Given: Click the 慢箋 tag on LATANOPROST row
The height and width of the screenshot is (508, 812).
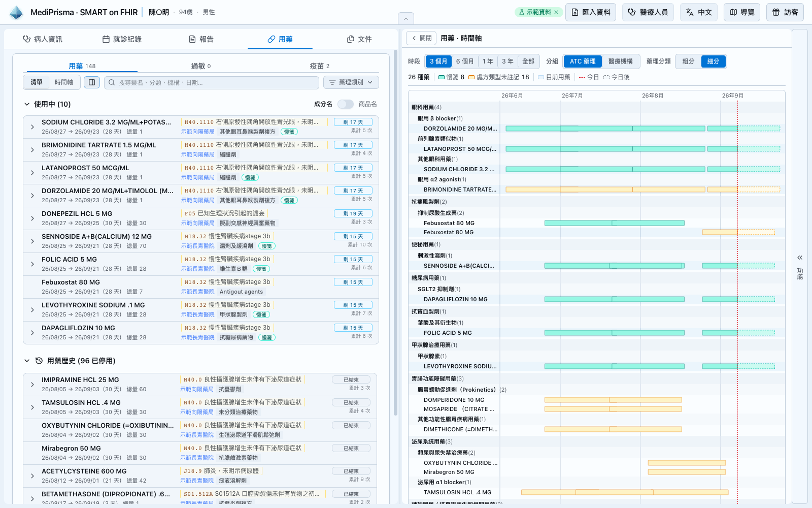Looking at the screenshot, I should (250, 177).
